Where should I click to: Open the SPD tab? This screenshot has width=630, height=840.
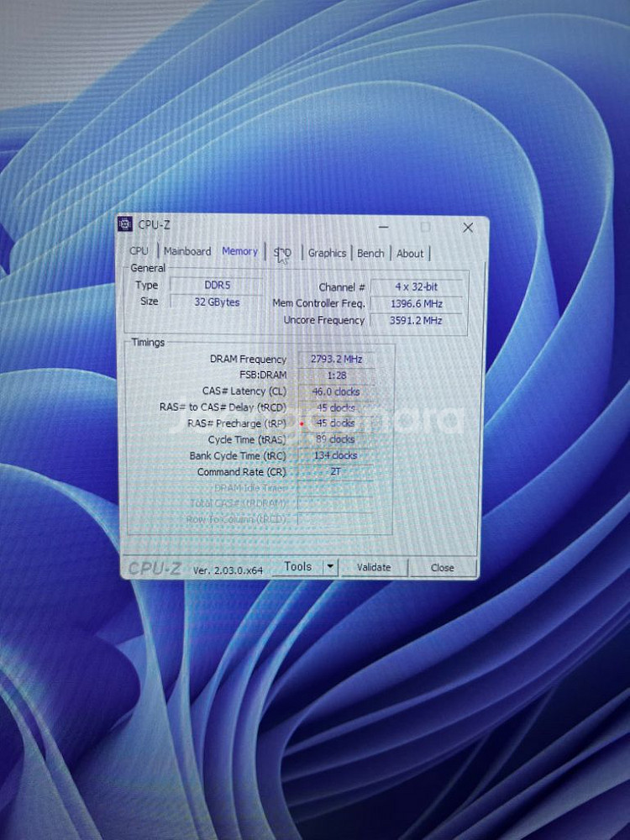coord(282,252)
